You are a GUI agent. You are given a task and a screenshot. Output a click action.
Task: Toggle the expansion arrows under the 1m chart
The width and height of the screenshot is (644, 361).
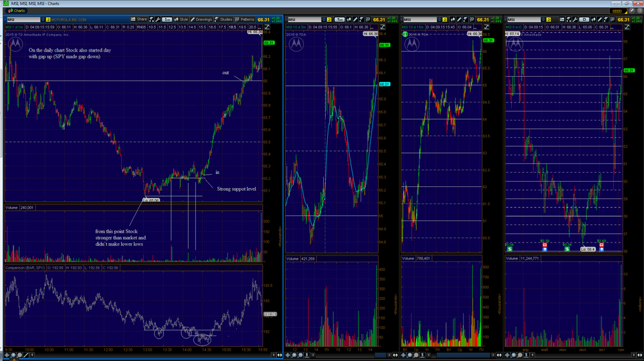point(279,355)
